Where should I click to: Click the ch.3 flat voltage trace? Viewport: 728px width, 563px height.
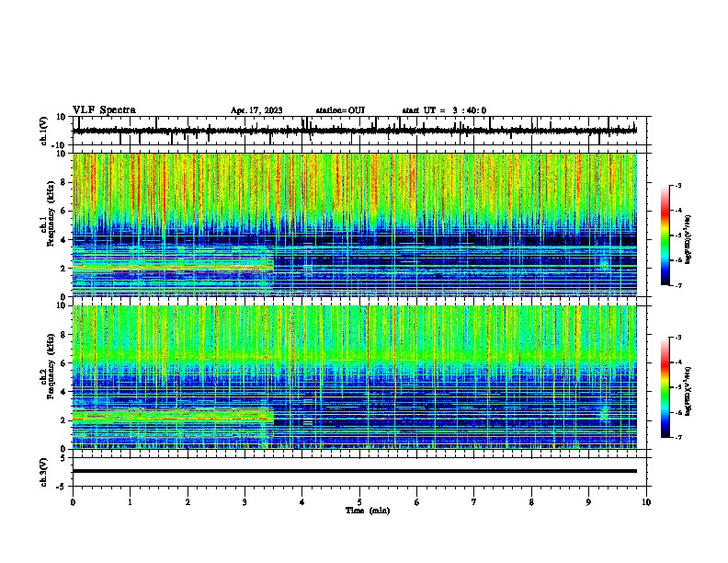point(354,471)
